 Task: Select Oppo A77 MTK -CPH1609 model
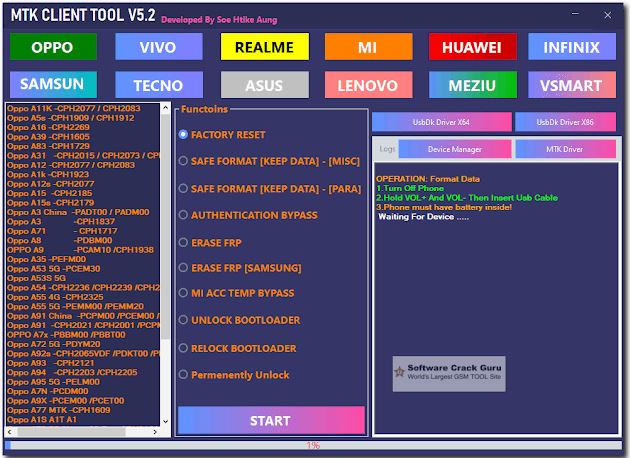58,410
